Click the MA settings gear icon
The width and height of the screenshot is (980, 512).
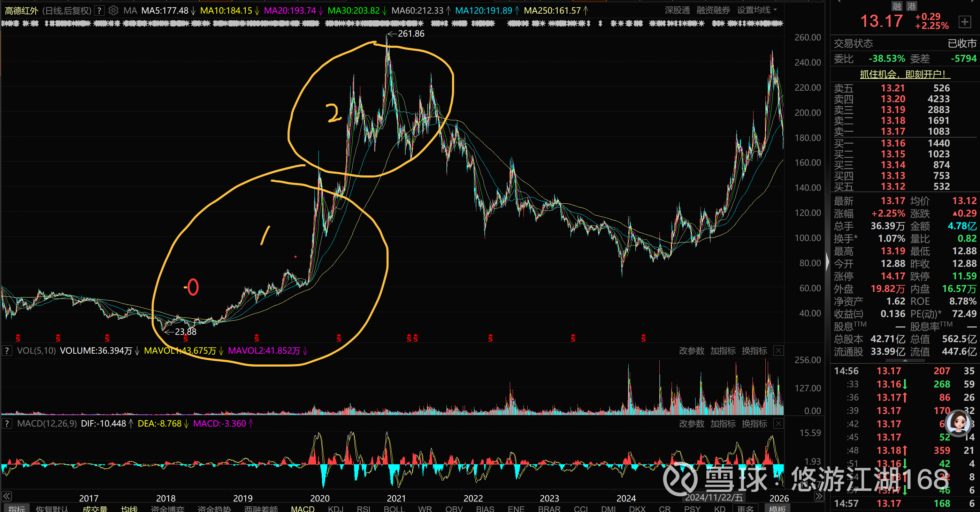tap(113, 10)
